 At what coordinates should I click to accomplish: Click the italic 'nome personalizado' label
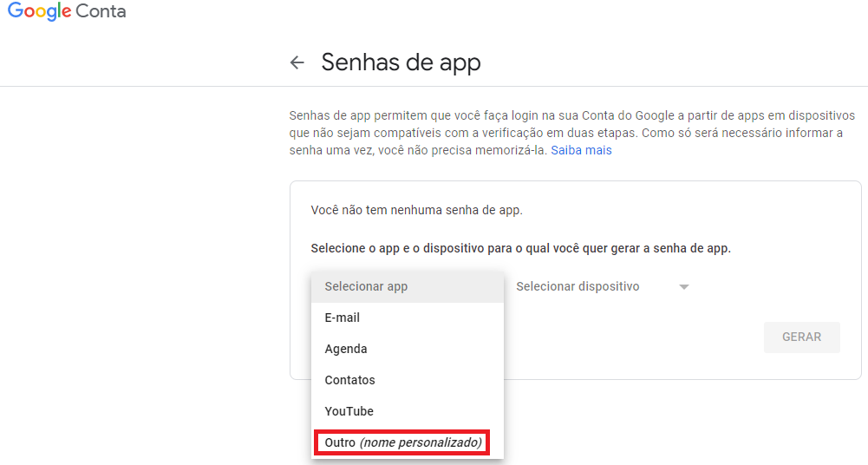[421, 442]
